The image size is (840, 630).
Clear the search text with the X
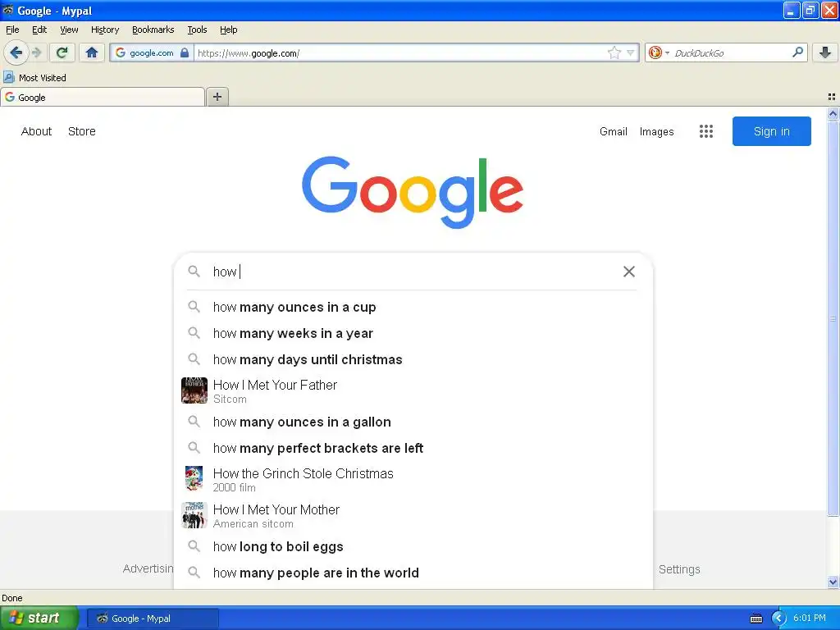coord(629,272)
